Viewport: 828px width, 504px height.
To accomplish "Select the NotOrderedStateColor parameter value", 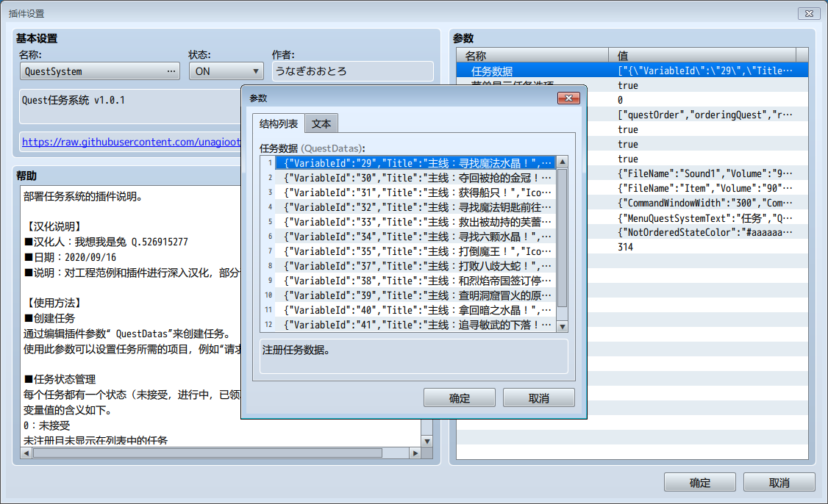I will tap(705, 232).
